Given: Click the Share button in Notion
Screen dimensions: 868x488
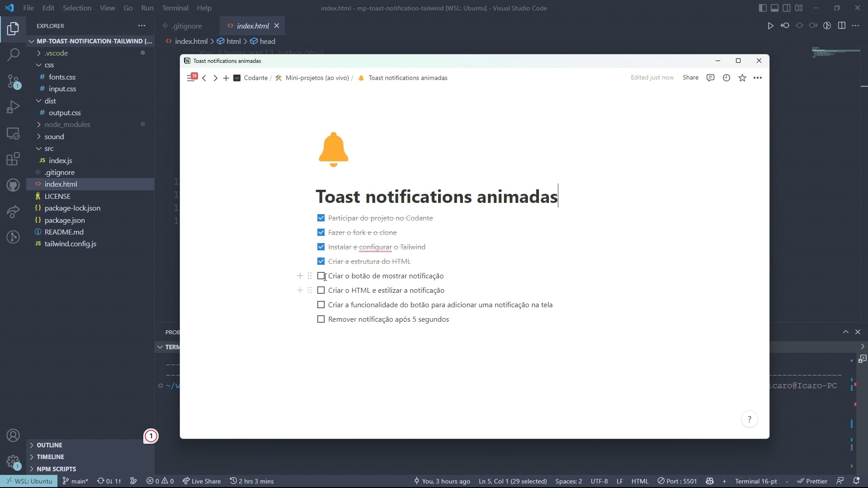Looking at the screenshot, I should (690, 78).
